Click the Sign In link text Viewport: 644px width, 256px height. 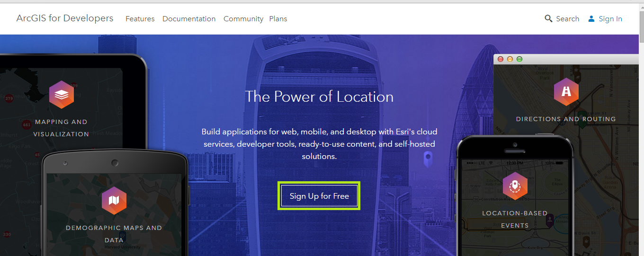tap(610, 19)
